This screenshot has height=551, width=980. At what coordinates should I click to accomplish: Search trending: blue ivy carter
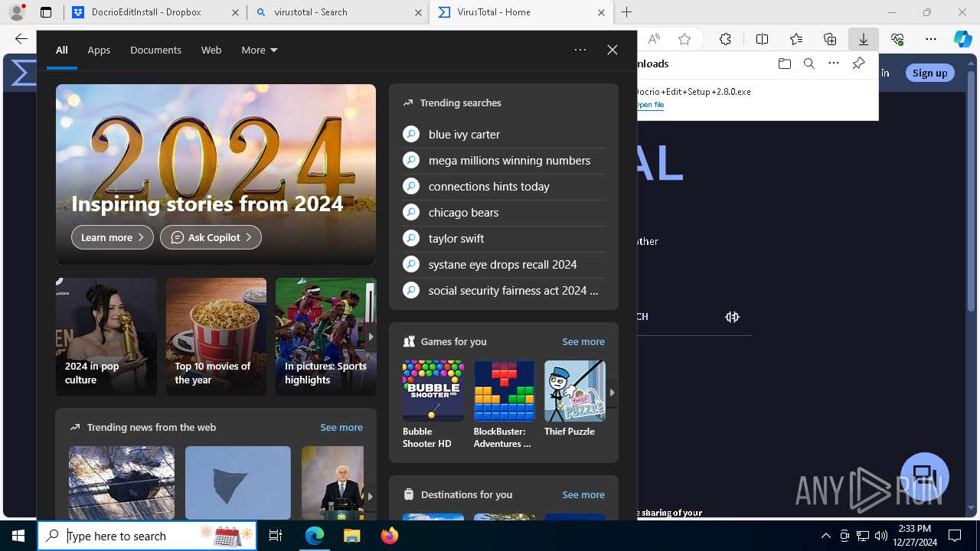point(504,134)
